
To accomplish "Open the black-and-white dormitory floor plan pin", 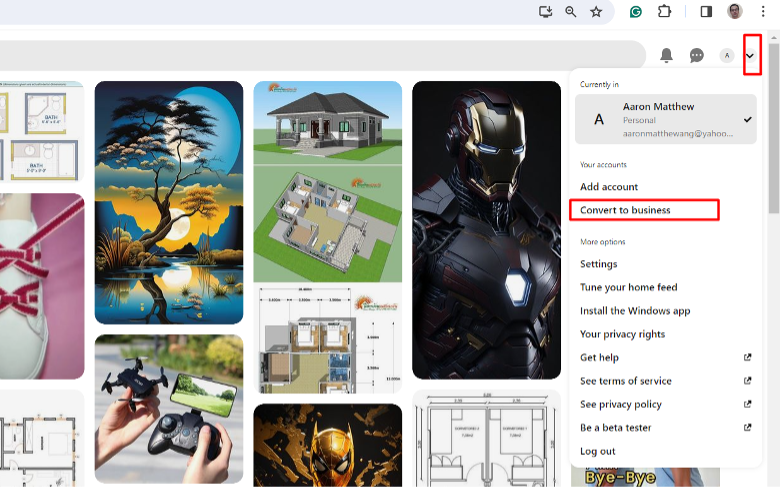I will pyautogui.click(x=487, y=438).
